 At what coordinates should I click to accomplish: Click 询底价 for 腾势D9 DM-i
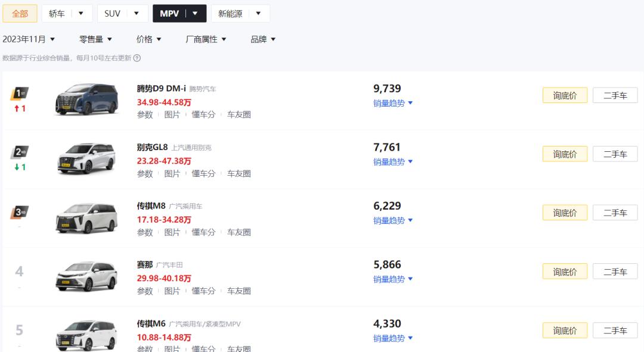[565, 95]
